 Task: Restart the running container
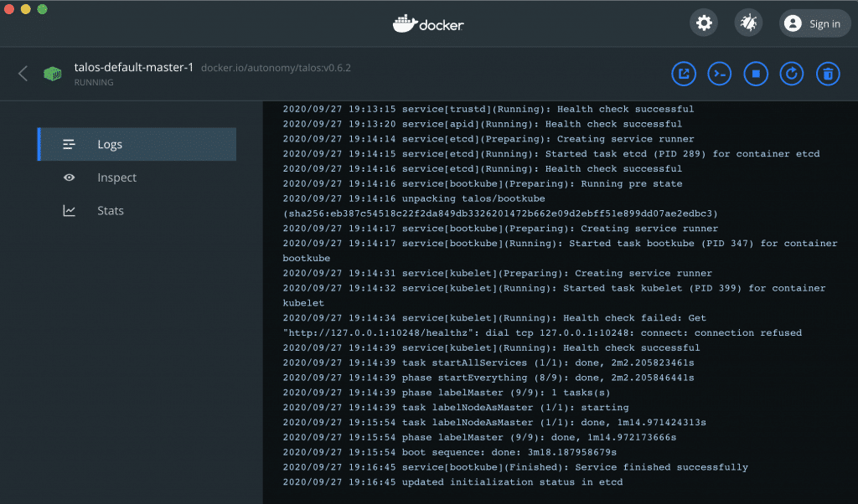[792, 74]
